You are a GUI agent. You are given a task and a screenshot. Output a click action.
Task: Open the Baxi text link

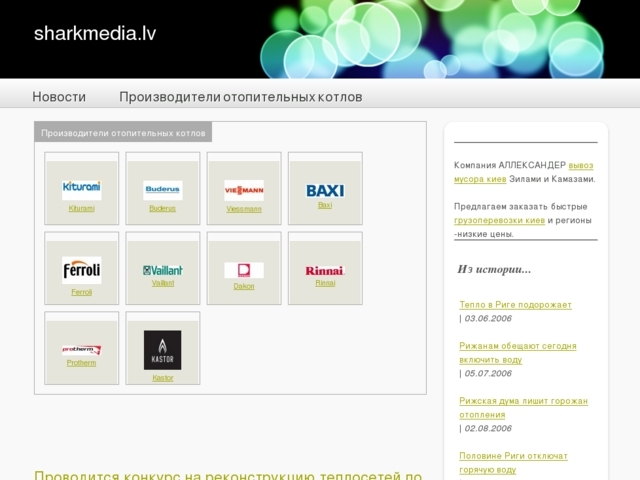point(325,205)
